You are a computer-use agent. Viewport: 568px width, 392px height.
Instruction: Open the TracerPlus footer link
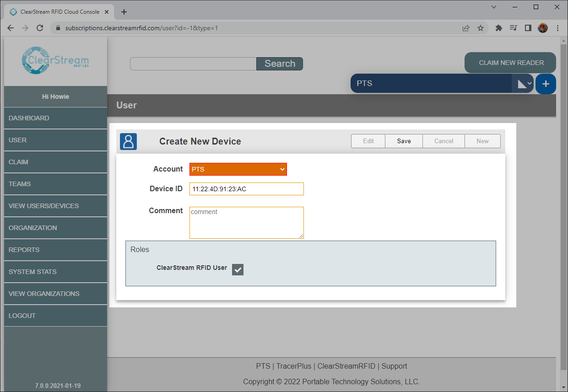click(x=294, y=366)
